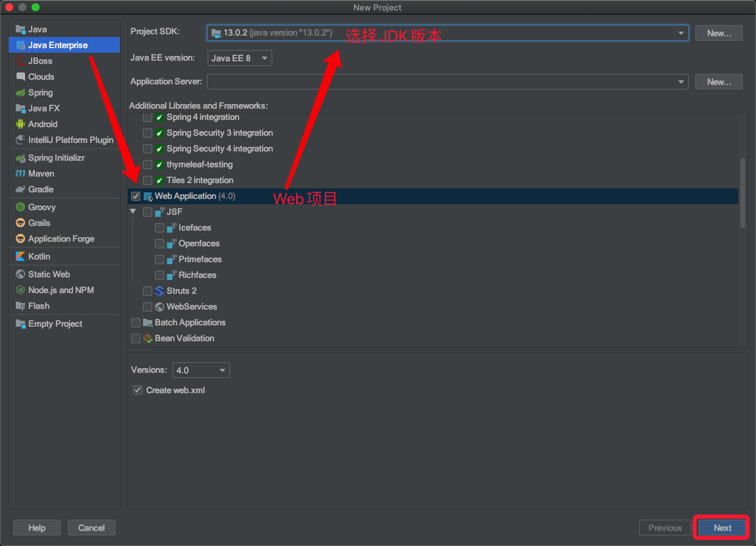Screen dimensions: 756x546
Task: Select Static Web project type
Action: click(64, 274)
